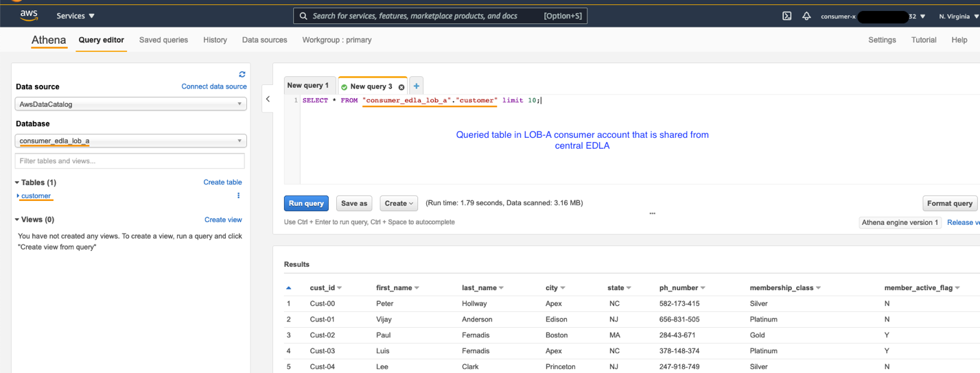Open CloudShell terminal icon in header
The height and width of the screenshot is (373, 980).
pos(787,16)
